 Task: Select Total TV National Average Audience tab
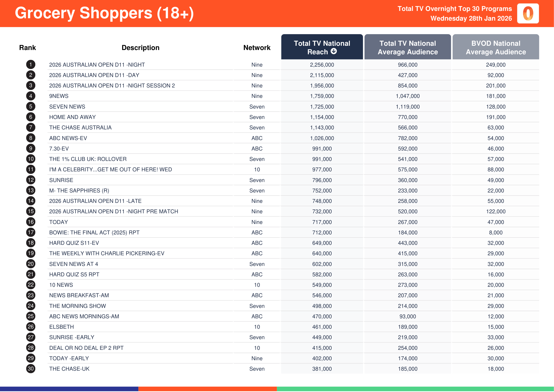(407, 47)
